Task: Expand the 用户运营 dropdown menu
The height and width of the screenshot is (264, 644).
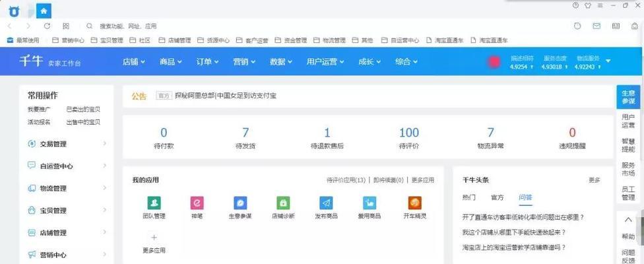Action: coord(325,61)
